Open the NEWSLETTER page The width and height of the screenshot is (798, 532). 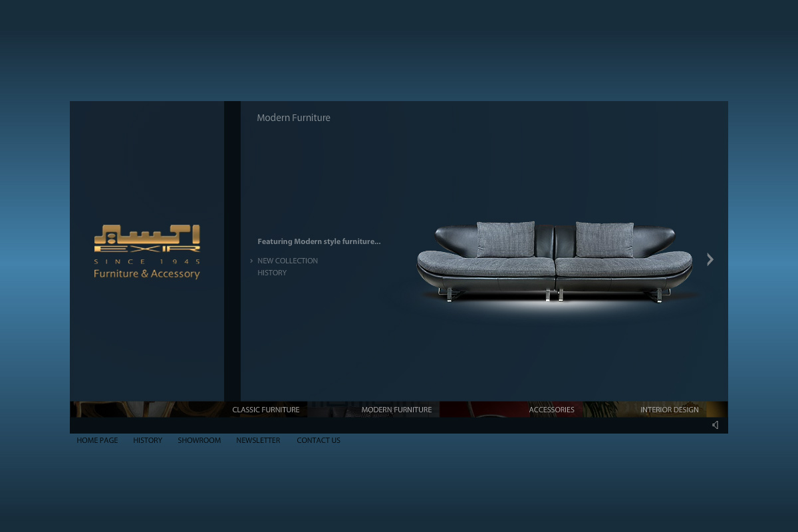[x=258, y=440]
